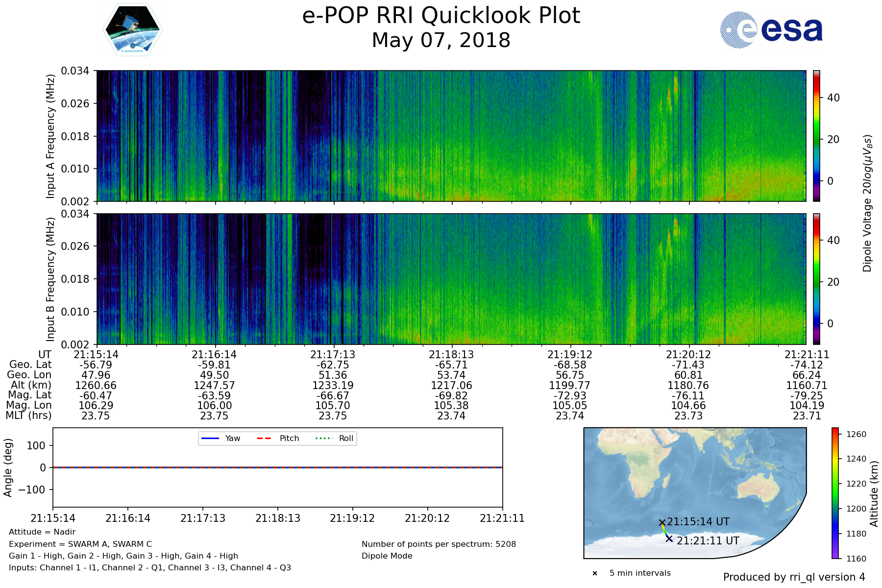Click the 'e-POP RRI Quicklook Plot' title
The image size is (882, 588).
point(441,16)
